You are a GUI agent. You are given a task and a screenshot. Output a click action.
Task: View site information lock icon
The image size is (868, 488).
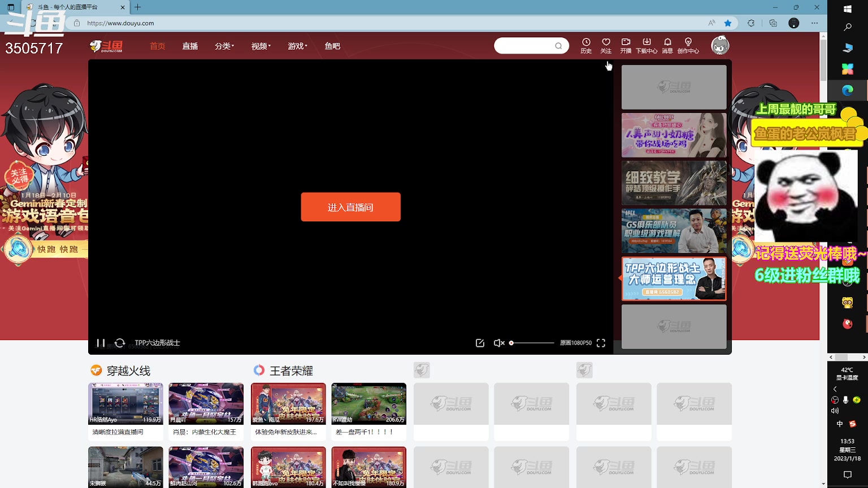pos(77,23)
